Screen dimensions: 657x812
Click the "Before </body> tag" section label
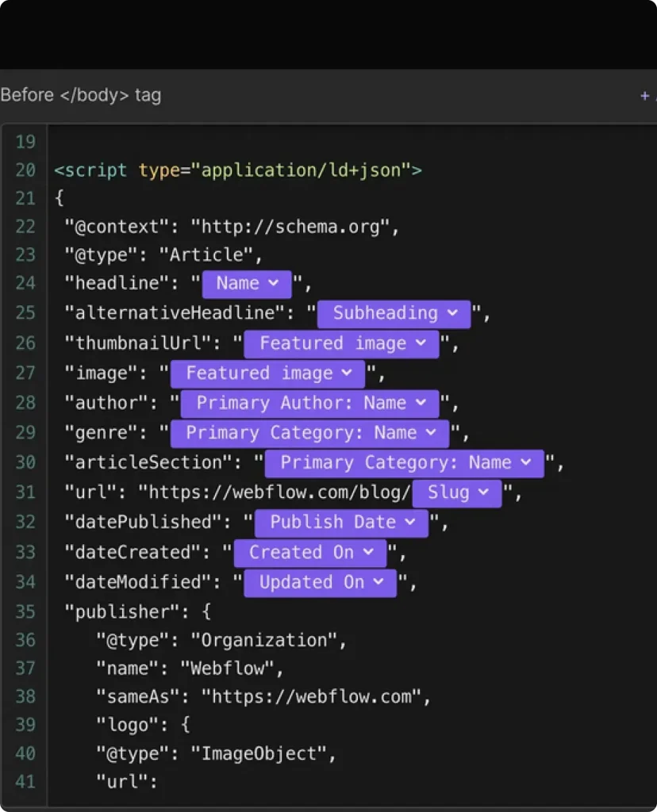(x=81, y=96)
